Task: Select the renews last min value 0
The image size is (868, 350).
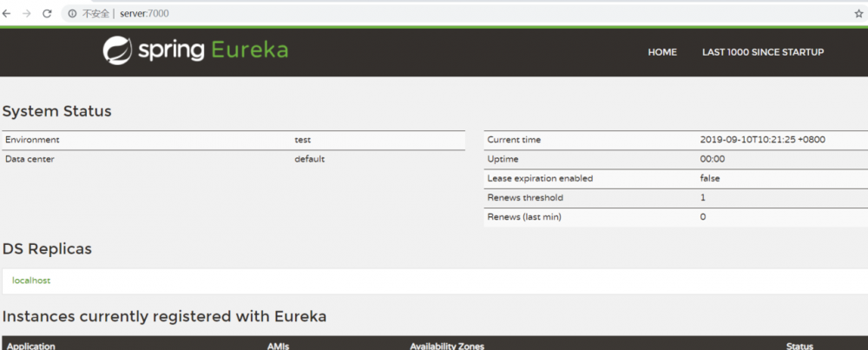Action: click(x=702, y=217)
